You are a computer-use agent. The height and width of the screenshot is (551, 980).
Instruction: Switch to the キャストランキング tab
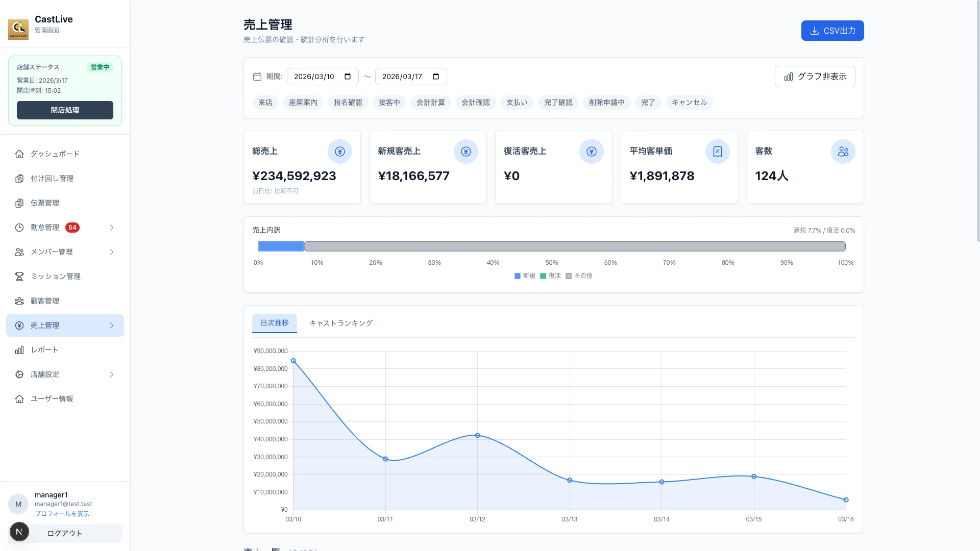click(341, 323)
